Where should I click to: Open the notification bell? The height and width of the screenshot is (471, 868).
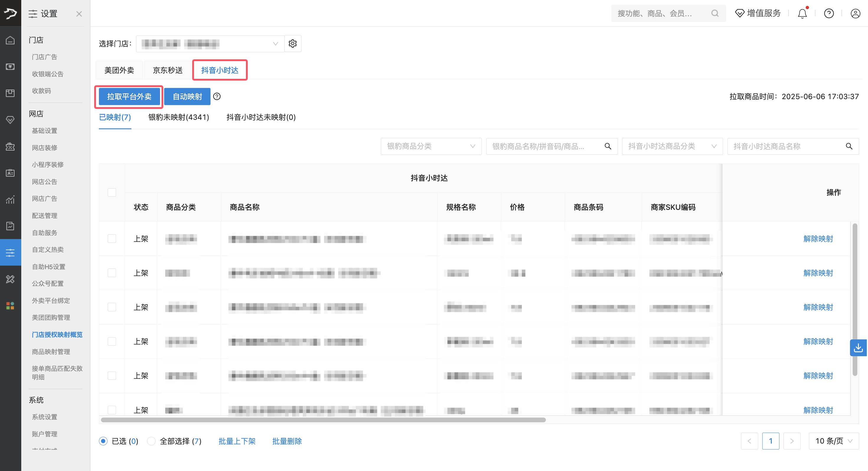tap(802, 14)
